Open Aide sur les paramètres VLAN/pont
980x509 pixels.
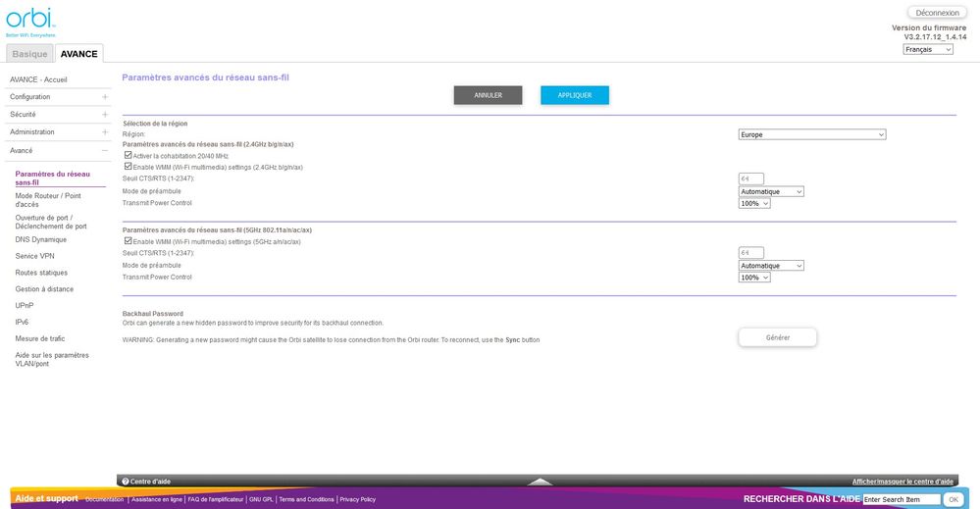click(52, 359)
